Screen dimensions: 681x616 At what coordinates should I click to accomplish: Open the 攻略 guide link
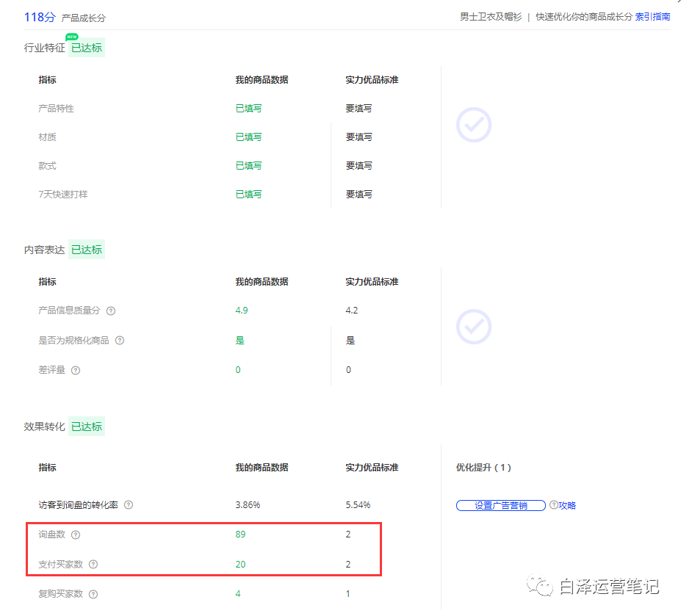click(563, 505)
